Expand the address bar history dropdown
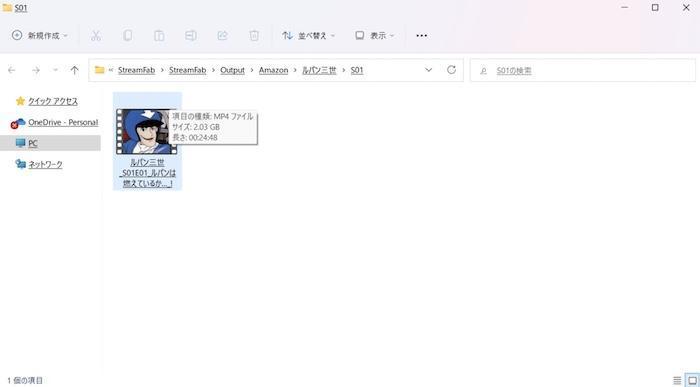The width and height of the screenshot is (700, 387). pos(429,70)
